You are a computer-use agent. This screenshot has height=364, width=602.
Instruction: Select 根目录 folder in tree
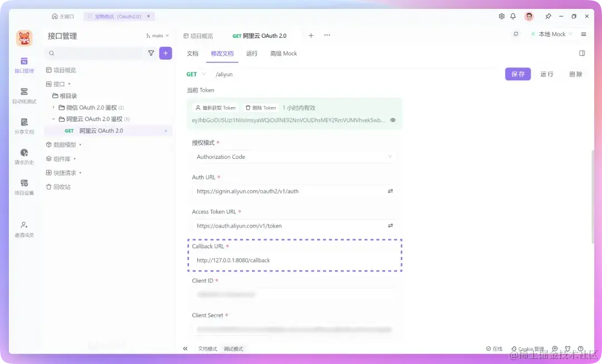(65, 96)
